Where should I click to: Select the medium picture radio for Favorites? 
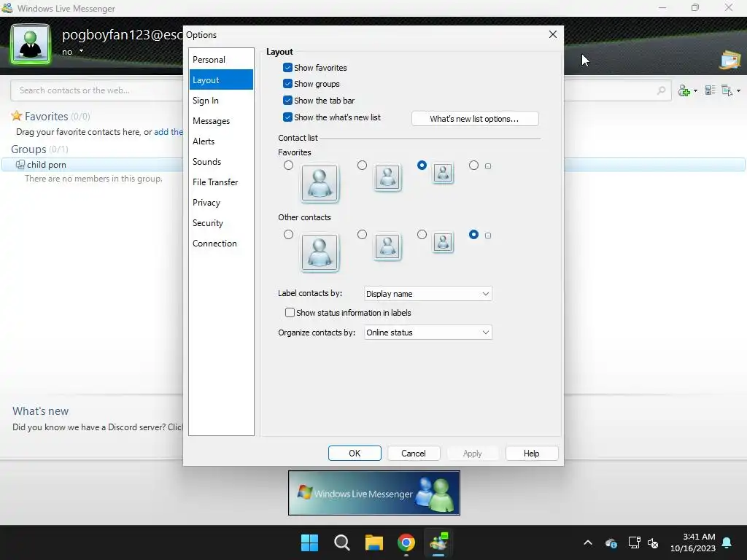[362, 166]
